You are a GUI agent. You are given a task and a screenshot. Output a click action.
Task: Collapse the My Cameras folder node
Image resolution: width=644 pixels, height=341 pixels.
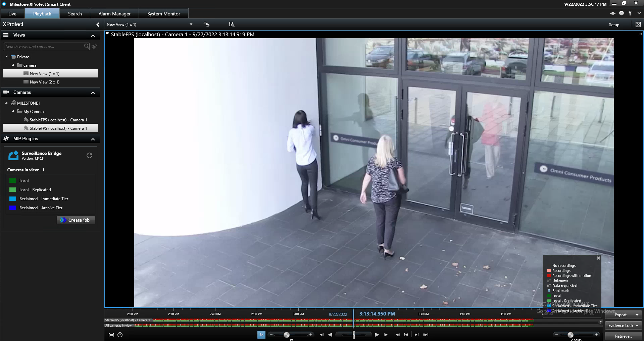13,111
